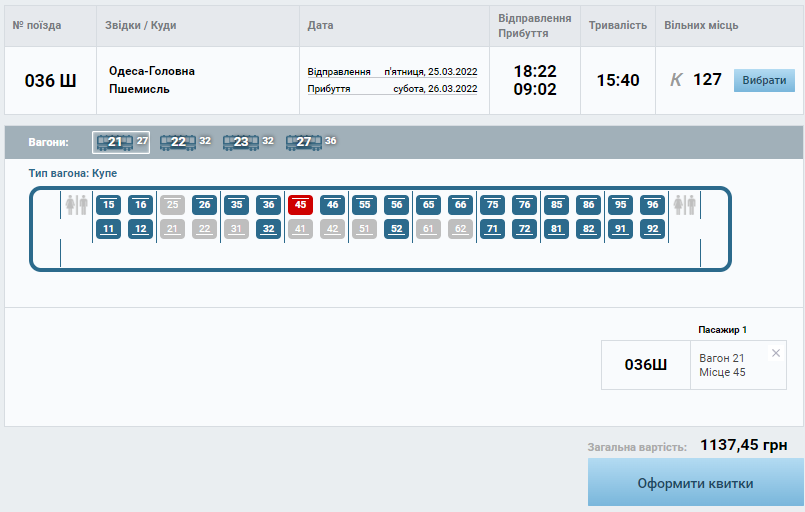Click train number 036 Ш cell

click(51, 80)
